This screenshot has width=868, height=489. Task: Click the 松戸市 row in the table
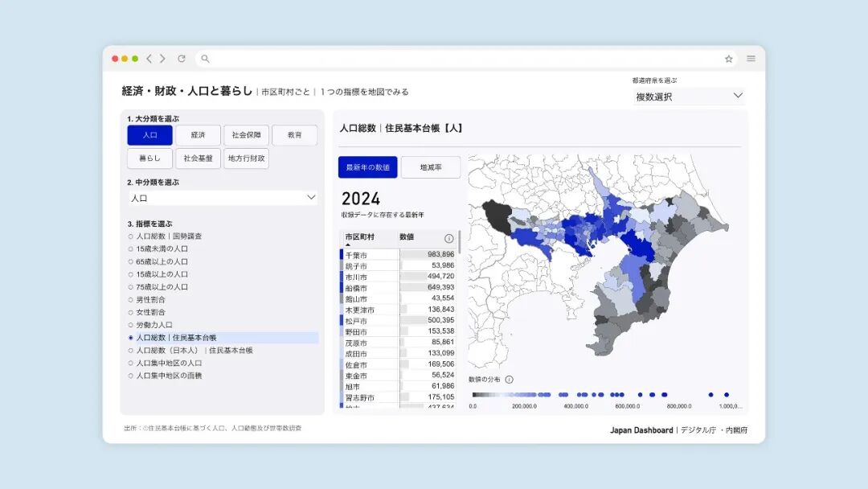(x=398, y=321)
